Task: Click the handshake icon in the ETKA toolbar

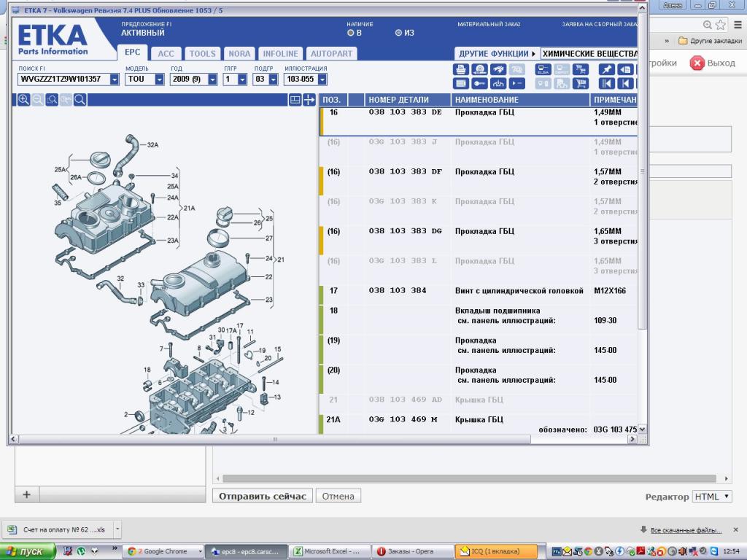Action: tap(498, 69)
